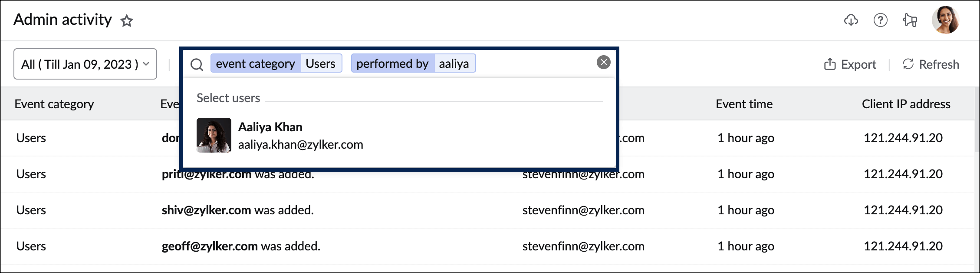
Task: Open the shiv@zylker.com was added row
Action: click(x=237, y=210)
